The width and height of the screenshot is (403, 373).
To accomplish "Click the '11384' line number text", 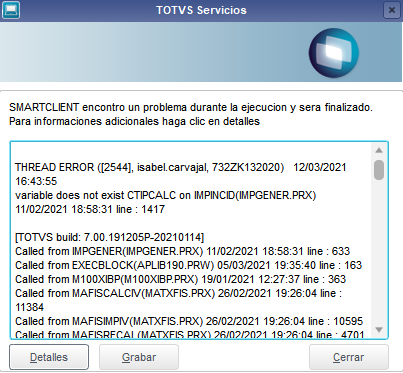I will (x=29, y=307).
